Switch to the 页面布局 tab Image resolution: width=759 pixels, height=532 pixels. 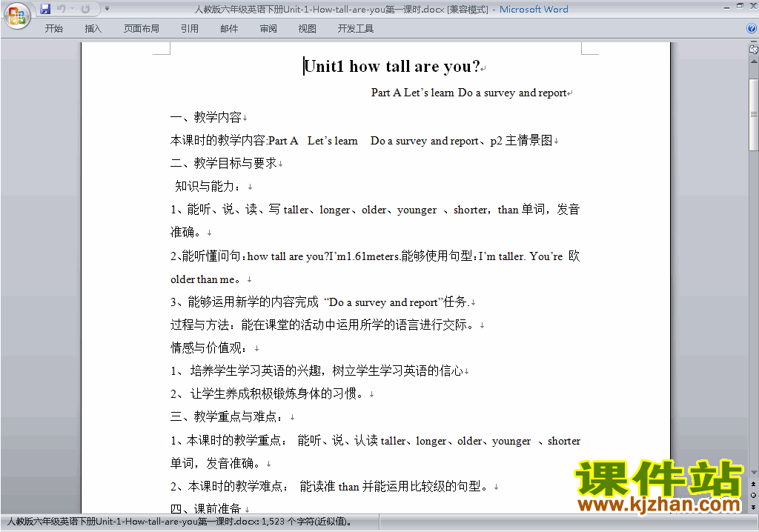point(142,29)
